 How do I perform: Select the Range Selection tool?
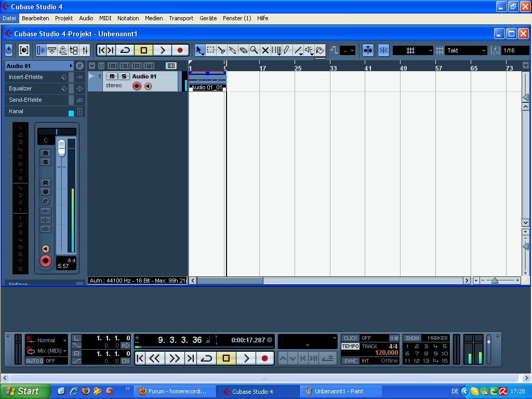click(x=211, y=50)
